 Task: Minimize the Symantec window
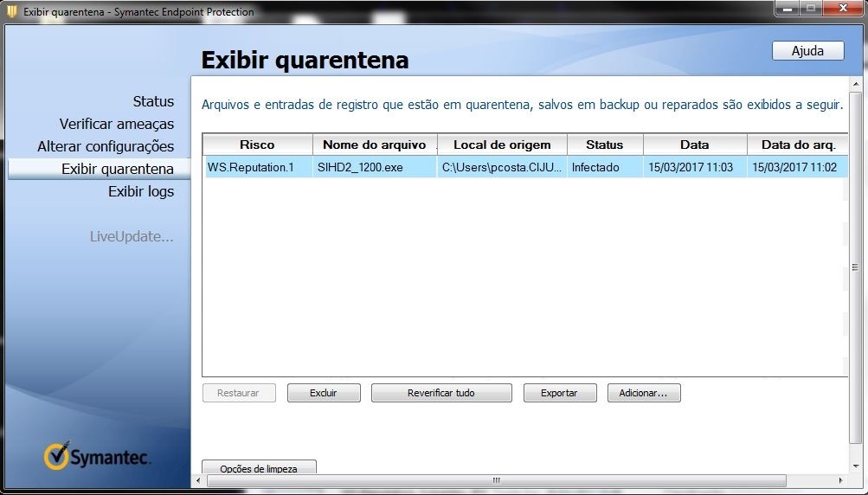pos(786,9)
